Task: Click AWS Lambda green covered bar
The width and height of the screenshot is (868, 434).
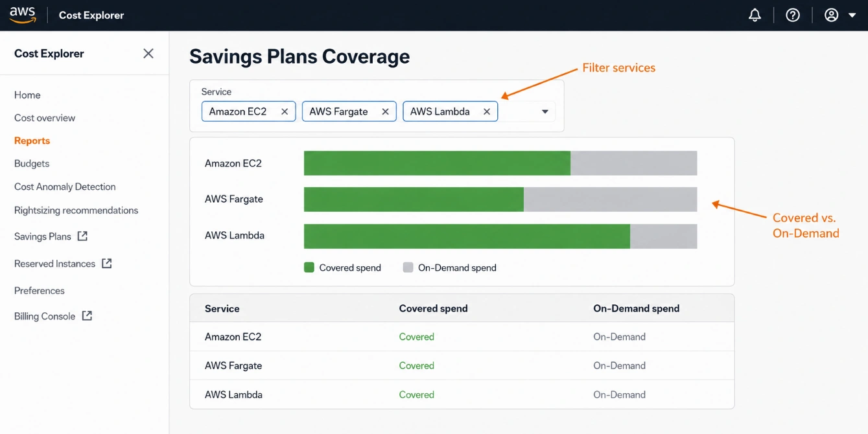Action: (x=467, y=236)
